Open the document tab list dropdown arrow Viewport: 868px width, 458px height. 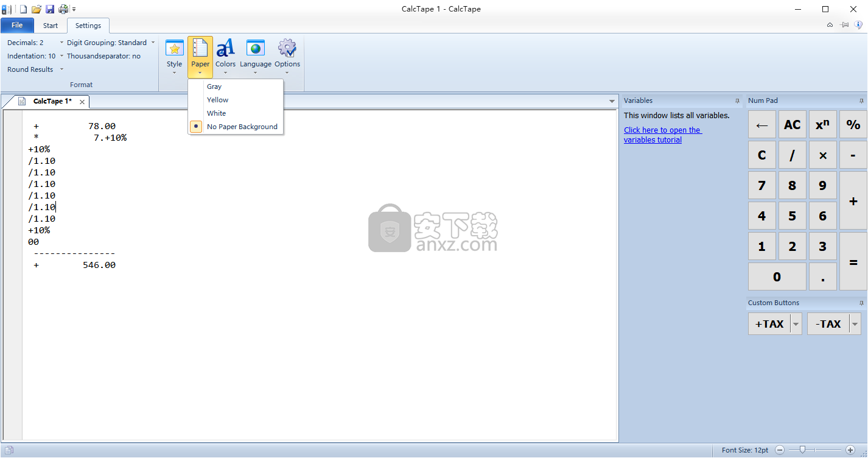click(x=612, y=102)
